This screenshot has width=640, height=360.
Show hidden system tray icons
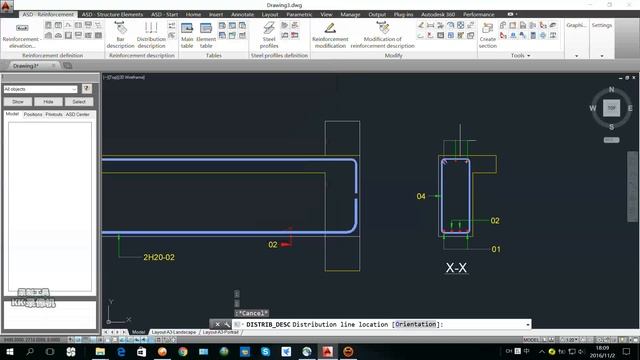[542, 351]
